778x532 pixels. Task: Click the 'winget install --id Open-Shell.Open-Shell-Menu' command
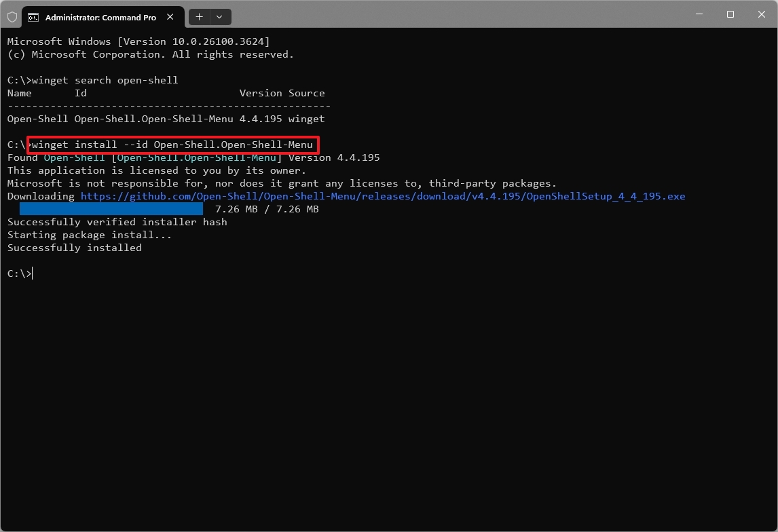tap(172, 145)
